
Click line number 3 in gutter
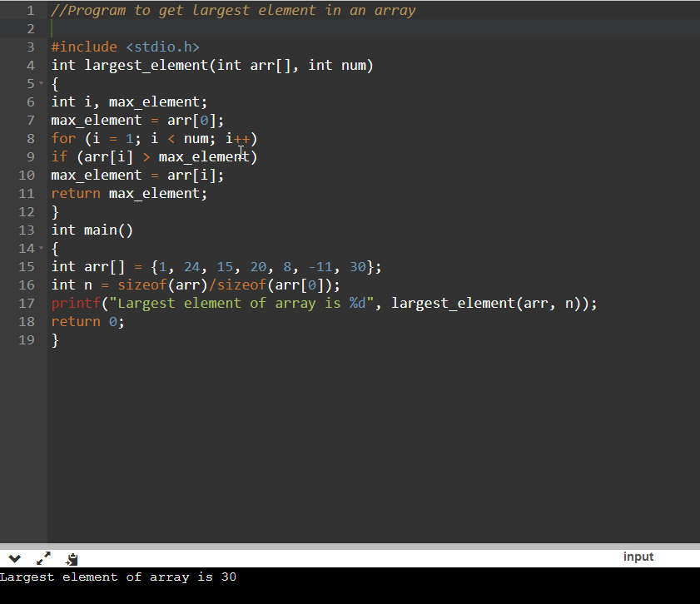[30, 47]
